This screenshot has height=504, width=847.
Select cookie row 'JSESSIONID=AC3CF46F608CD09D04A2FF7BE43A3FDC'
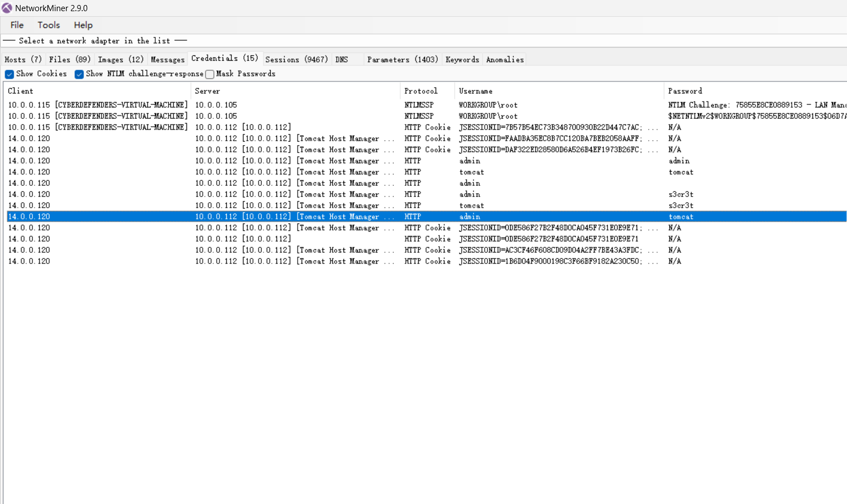(x=427, y=250)
